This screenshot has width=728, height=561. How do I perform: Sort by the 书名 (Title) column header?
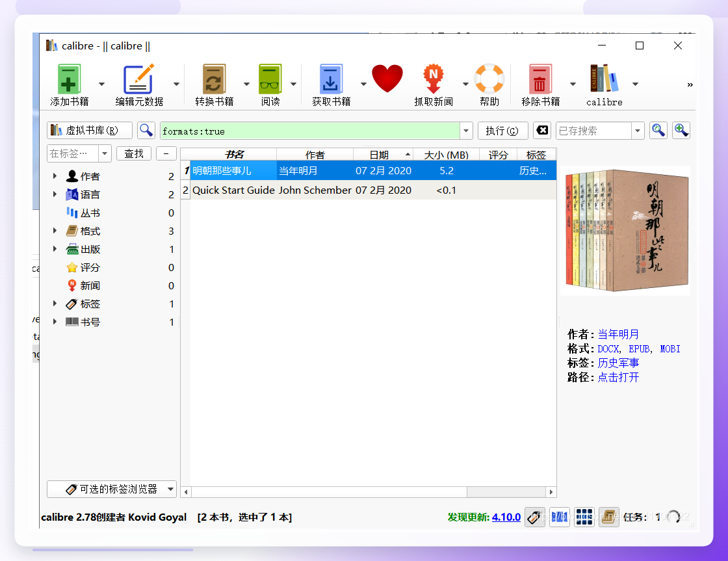(x=234, y=155)
